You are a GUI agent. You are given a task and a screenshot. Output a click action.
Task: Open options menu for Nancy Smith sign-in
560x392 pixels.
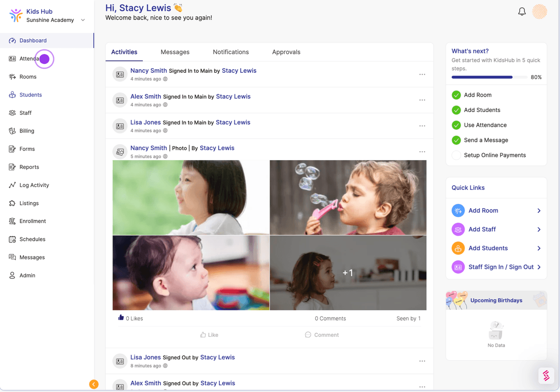click(x=422, y=75)
